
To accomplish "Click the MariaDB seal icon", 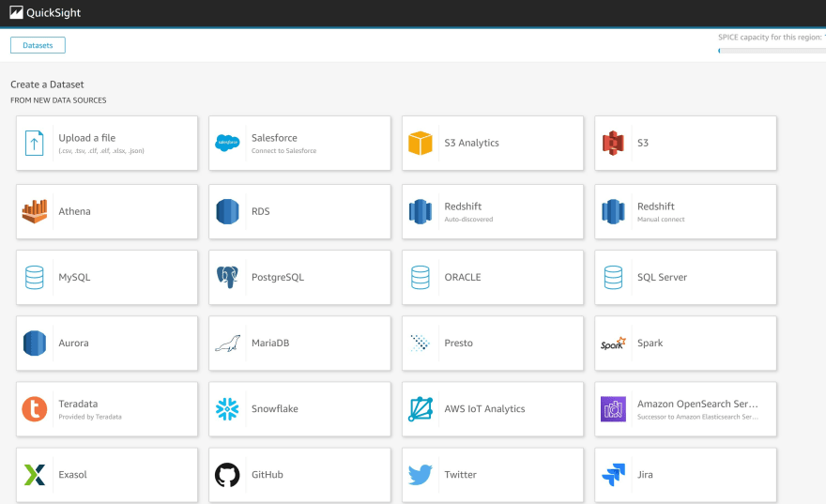I will pos(227,344).
